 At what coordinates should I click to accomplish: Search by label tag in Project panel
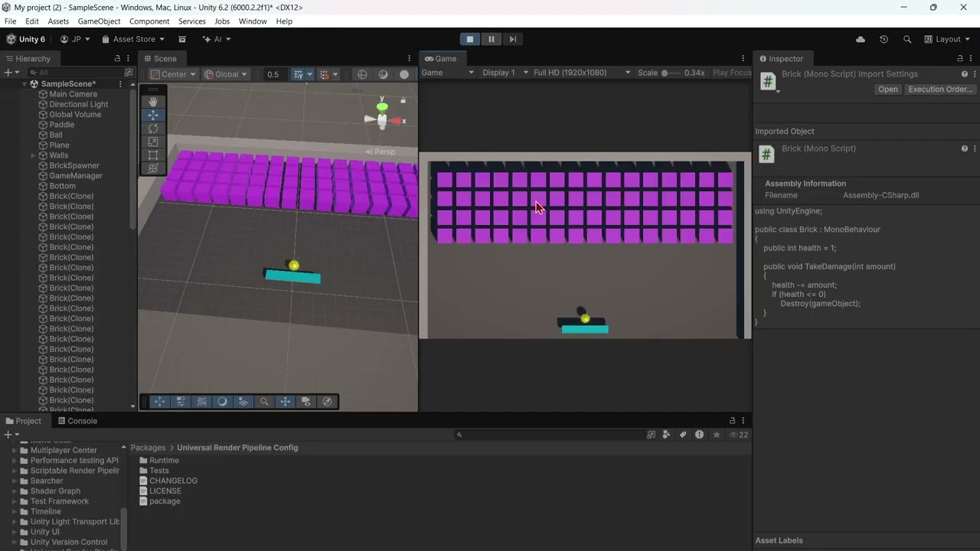[682, 435]
